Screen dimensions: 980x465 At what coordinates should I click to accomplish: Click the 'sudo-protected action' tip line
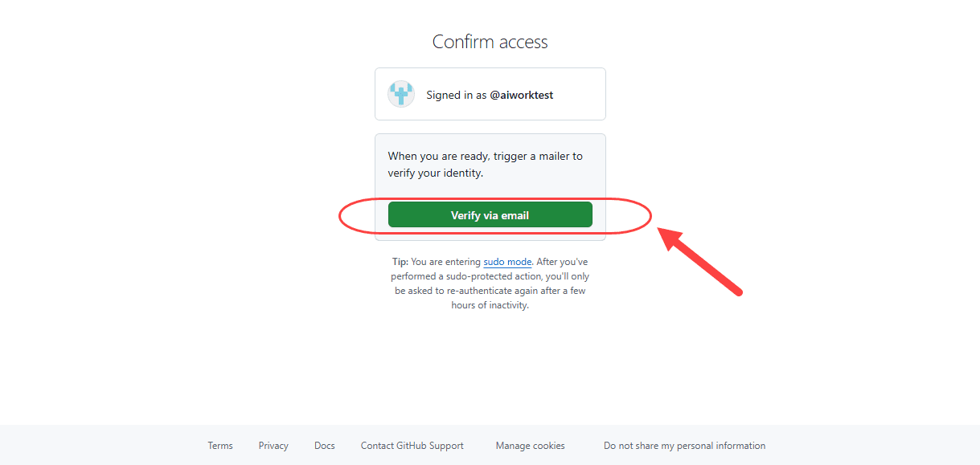click(490, 276)
